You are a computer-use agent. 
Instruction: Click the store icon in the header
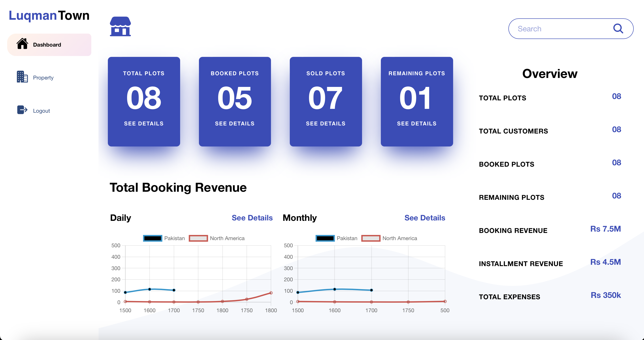click(x=120, y=26)
